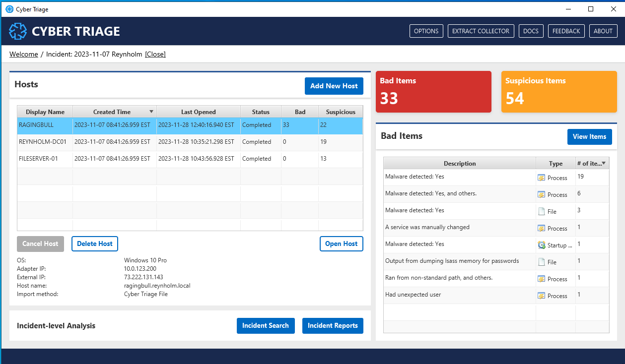The height and width of the screenshot is (364, 625).
Task: Open the Created Time column sort dropdown
Action: (152, 112)
